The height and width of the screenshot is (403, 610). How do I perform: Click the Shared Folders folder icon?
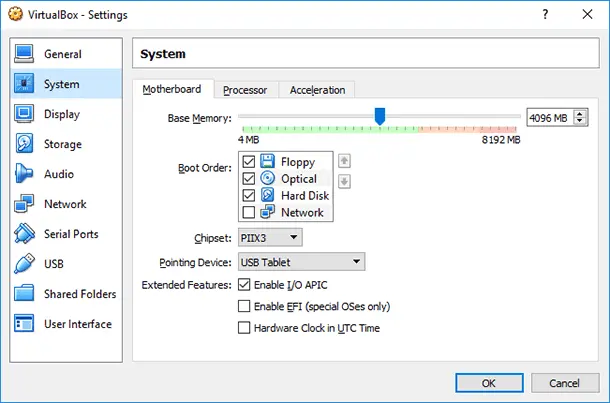pos(24,293)
